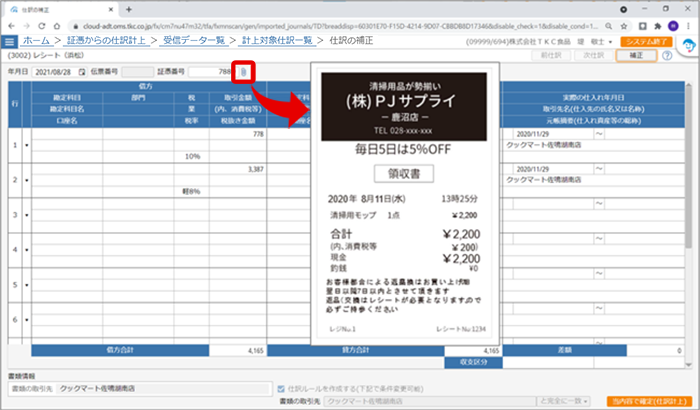Bookmark this page with star icon
The image size is (700, 410).
(x=624, y=26)
